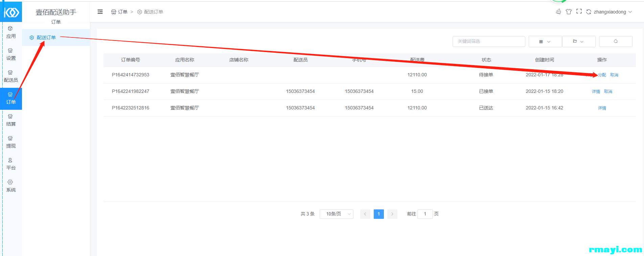The height and width of the screenshot is (256, 644).
Task: Open the grid column view dropdown
Action: tap(545, 42)
